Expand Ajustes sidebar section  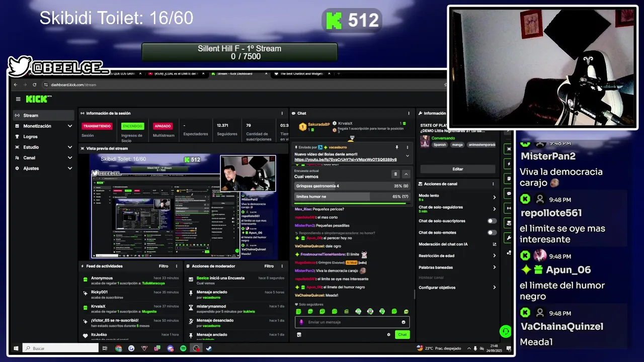(69, 168)
